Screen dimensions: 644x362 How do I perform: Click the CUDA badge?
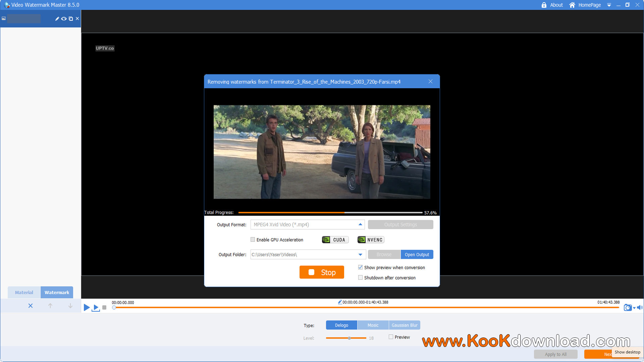point(335,240)
